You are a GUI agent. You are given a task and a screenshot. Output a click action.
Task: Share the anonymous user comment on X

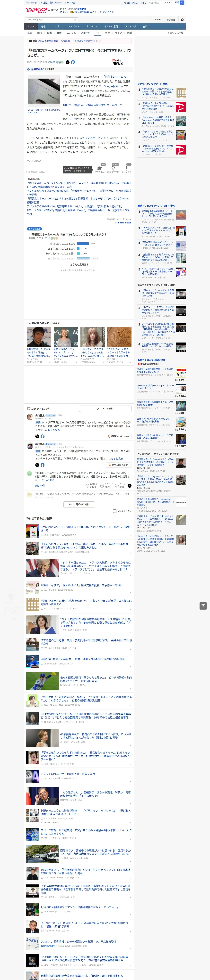[x=129, y=486]
